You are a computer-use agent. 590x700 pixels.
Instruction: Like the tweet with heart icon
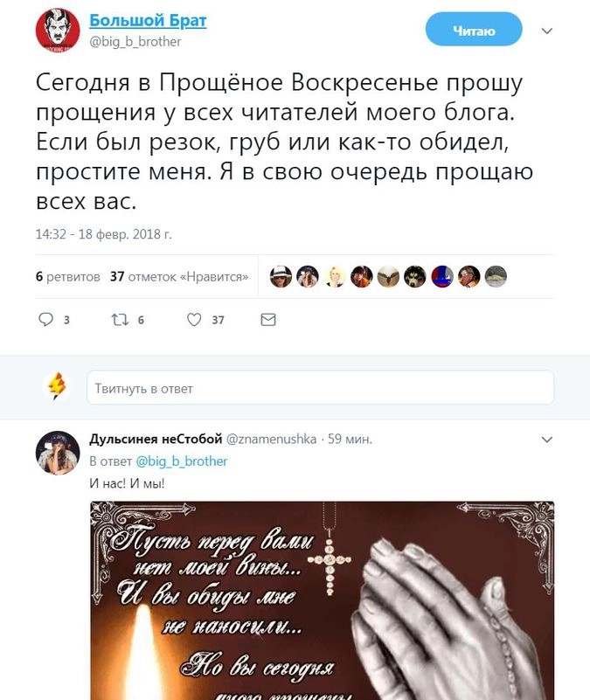[x=194, y=320]
